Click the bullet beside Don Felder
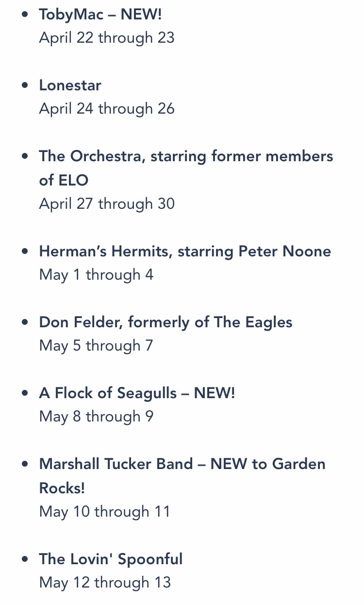 25,322
